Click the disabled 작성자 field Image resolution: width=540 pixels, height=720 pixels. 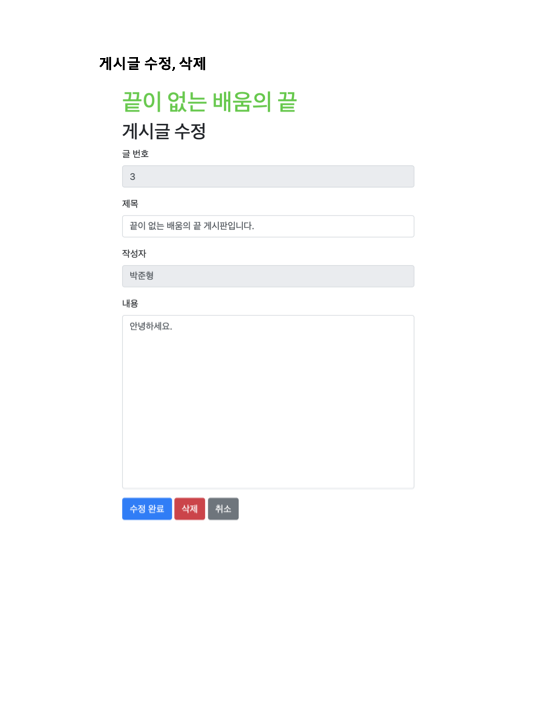pyautogui.click(x=268, y=276)
